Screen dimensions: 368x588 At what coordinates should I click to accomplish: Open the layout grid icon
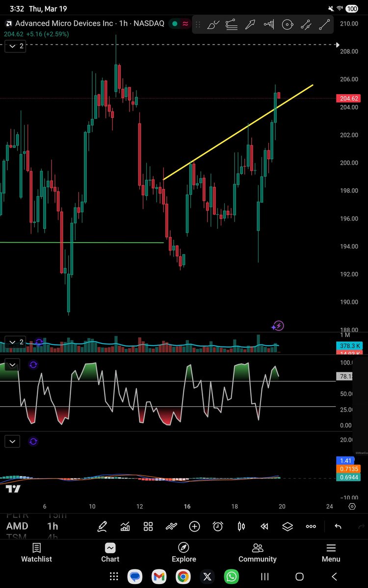pyautogui.click(x=148, y=526)
